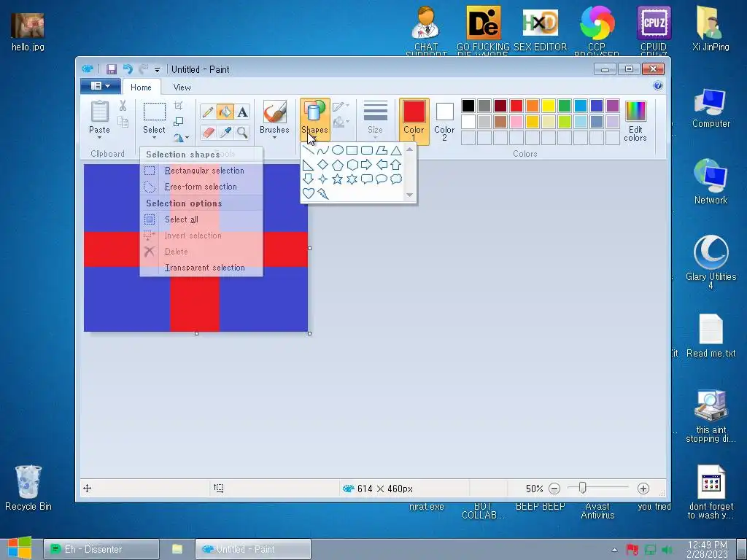Choose the Right arrow shape

(x=366, y=165)
